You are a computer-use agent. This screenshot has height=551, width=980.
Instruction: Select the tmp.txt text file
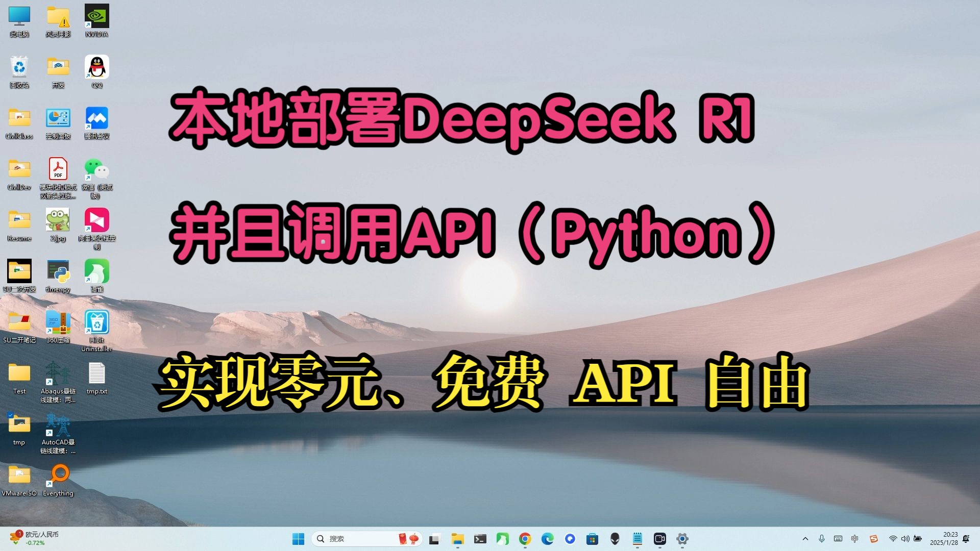(x=96, y=378)
